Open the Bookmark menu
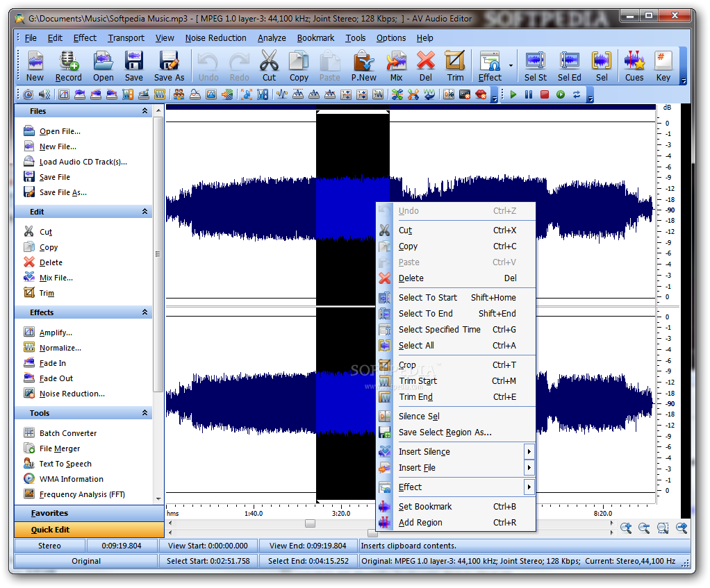The image size is (710, 588). 315,38
